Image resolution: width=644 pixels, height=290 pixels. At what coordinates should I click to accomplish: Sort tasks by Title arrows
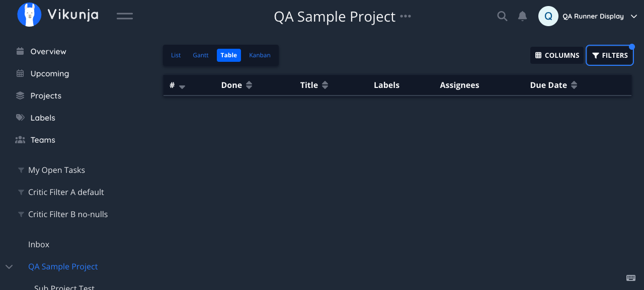click(x=325, y=85)
